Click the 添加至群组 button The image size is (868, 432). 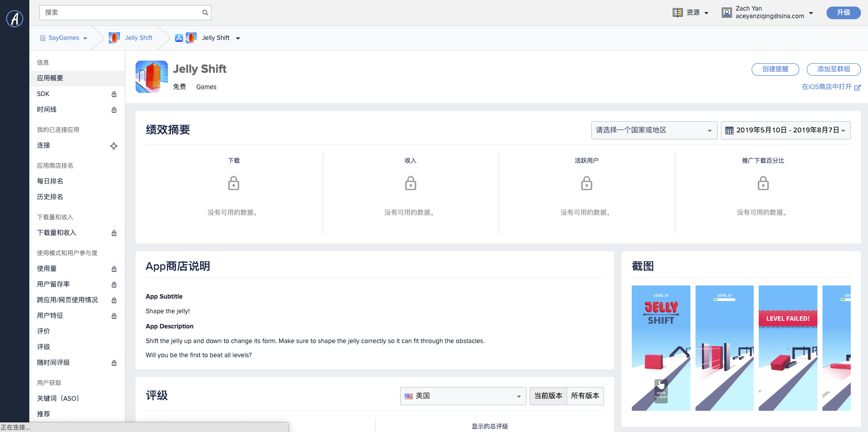coord(834,69)
